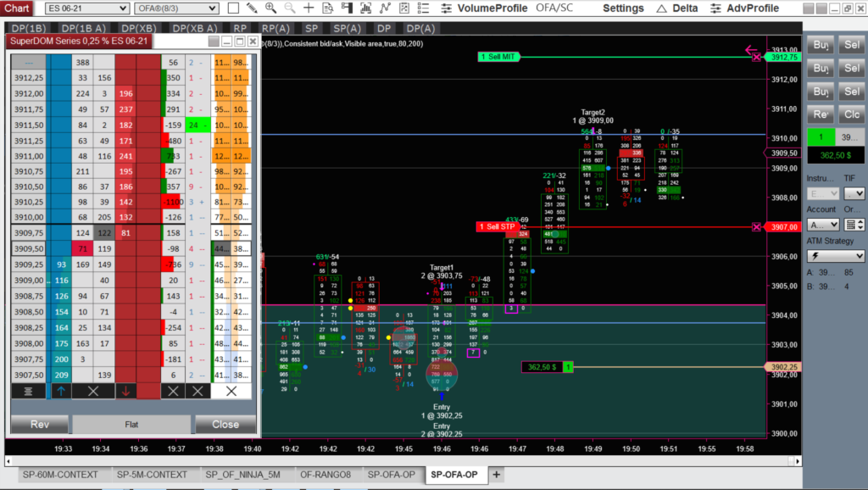Screen dimensions: 868x490
Task: Switch to the DP(1B A) tab
Action: pyautogui.click(x=84, y=28)
